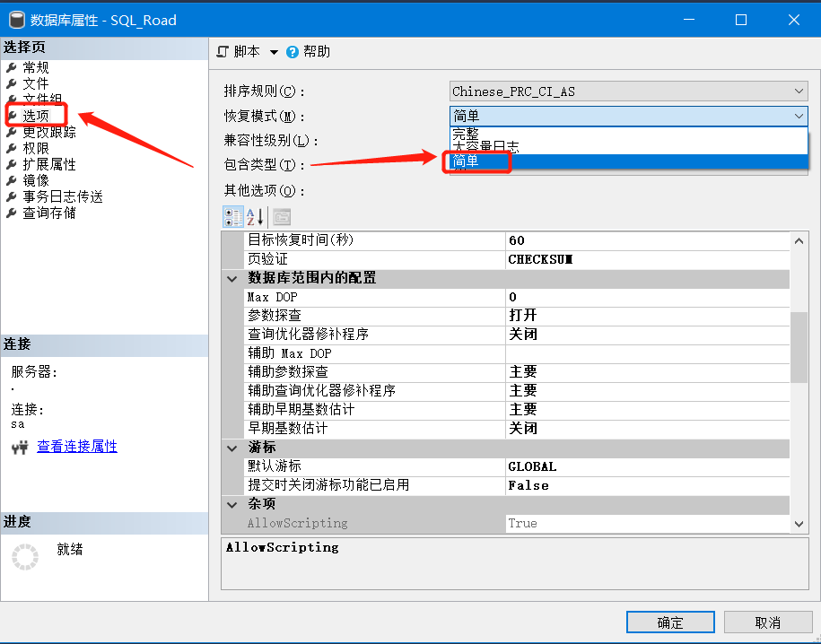Sort properties alphabetically
This screenshot has height=644, width=821.
coord(255,217)
